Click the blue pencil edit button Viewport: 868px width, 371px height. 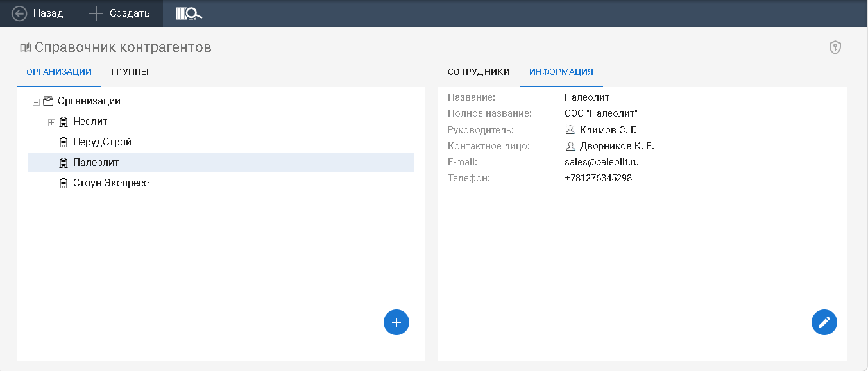824,322
